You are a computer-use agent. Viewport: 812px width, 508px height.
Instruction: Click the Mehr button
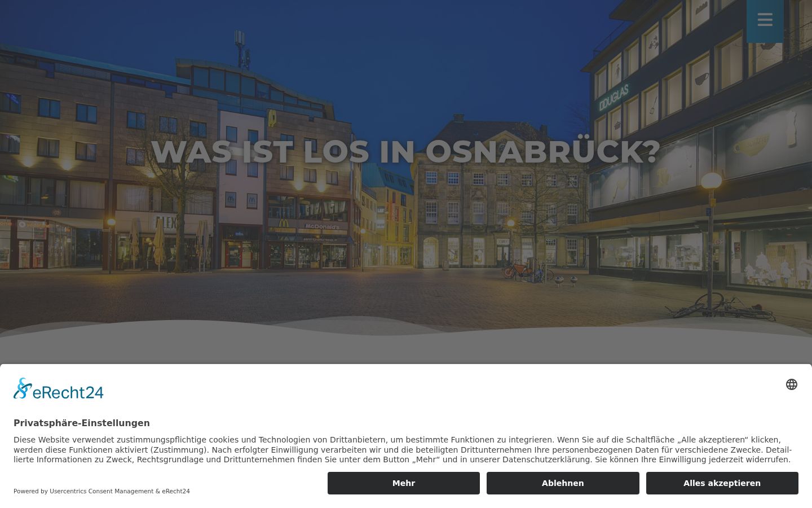point(404,483)
